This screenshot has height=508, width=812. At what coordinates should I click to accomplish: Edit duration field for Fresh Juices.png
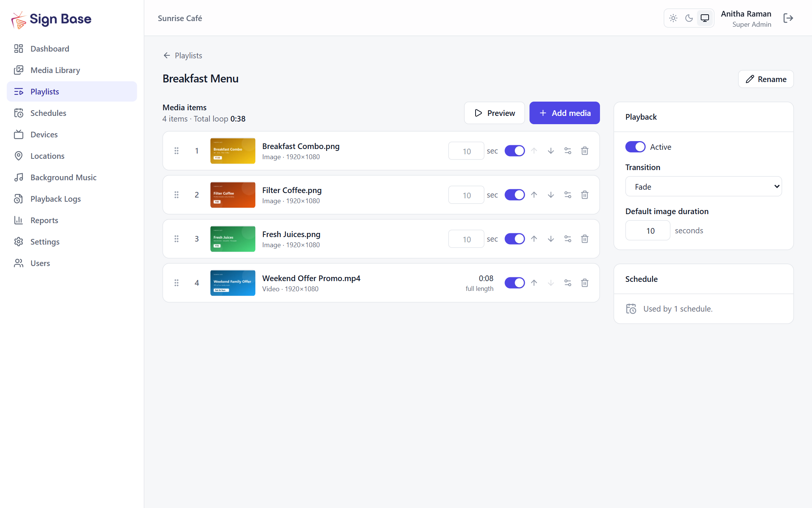[466, 239]
